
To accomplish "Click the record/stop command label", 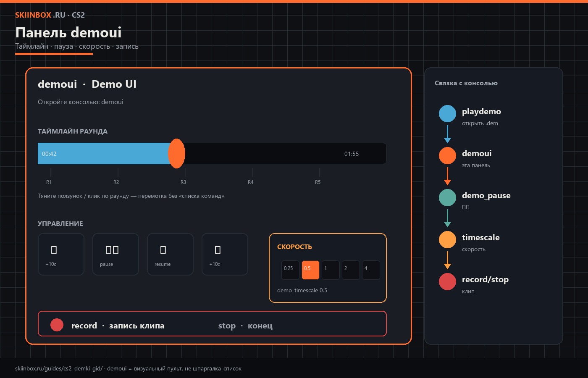I will tap(485, 279).
